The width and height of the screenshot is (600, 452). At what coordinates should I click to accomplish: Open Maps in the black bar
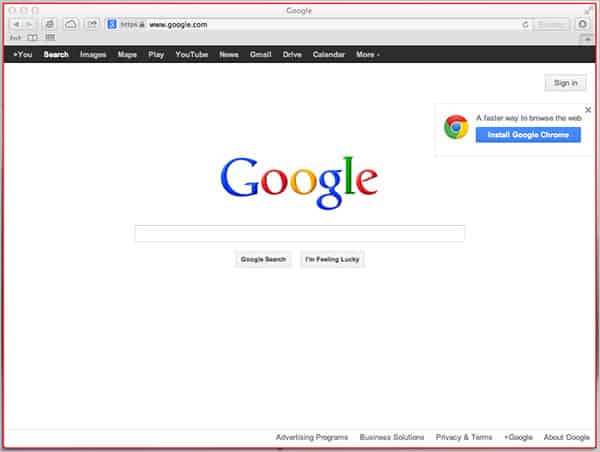coord(127,54)
